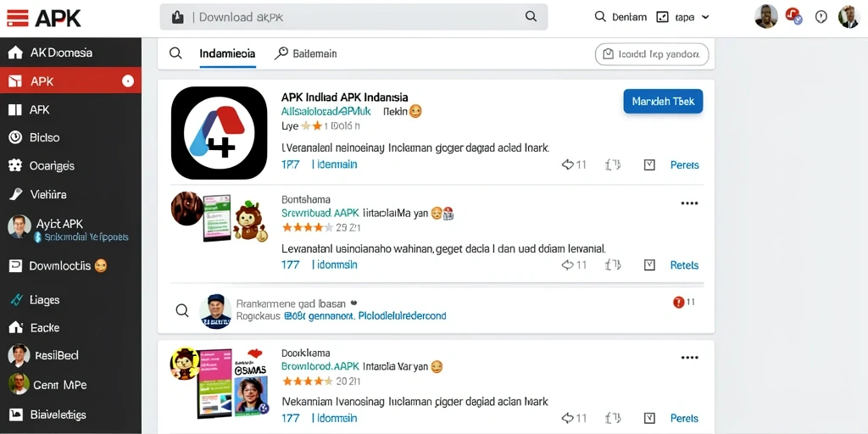Click the bookmark icon beside Perets on the first post
The height and width of the screenshot is (434, 868).
pos(649,164)
